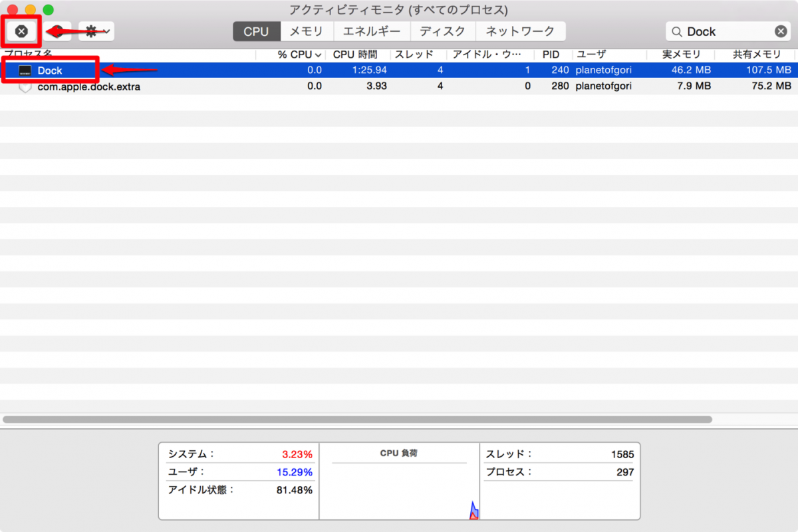Screen dimensions: 798x532
Task: Clear the search field with X button
Action: (781, 31)
